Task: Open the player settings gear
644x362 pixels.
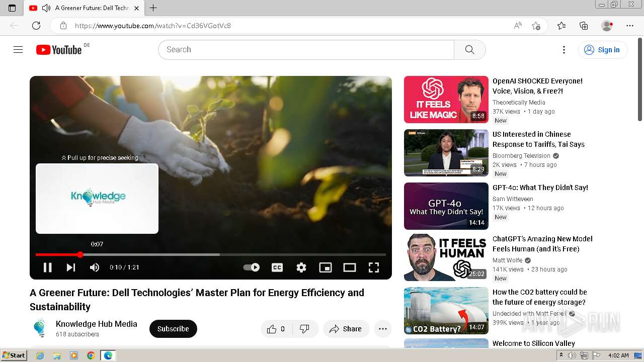Action: click(x=301, y=267)
